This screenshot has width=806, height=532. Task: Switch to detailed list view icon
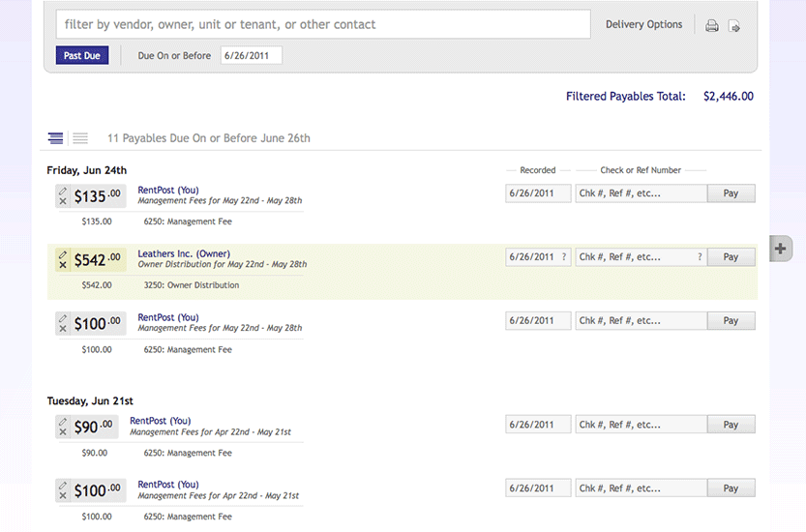(56, 138)
